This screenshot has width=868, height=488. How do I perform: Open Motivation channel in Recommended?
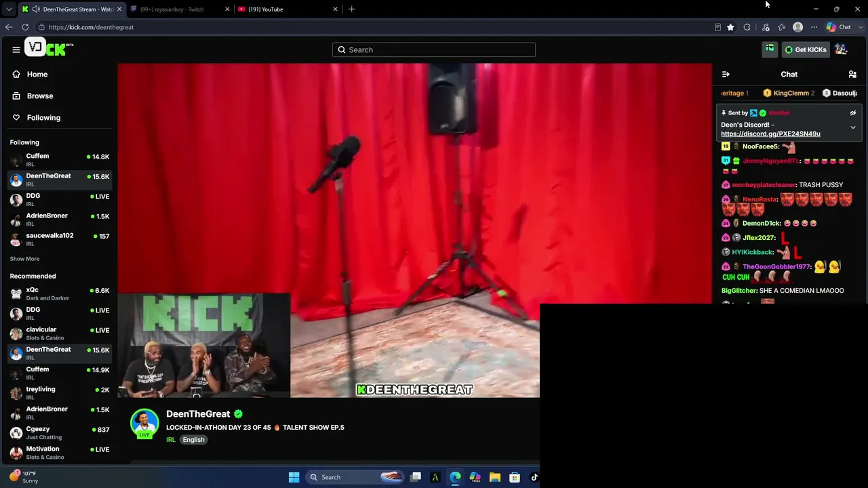point(59,453)
